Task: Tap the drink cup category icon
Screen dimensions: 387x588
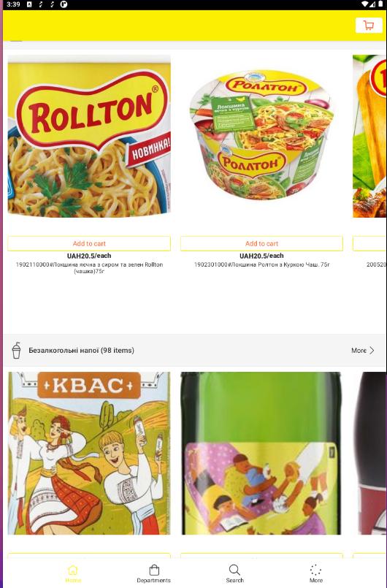Action: pos(17,351)
